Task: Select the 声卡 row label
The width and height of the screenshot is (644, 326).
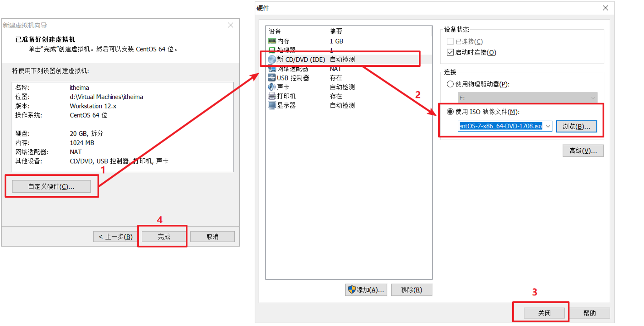Action: 283,87
